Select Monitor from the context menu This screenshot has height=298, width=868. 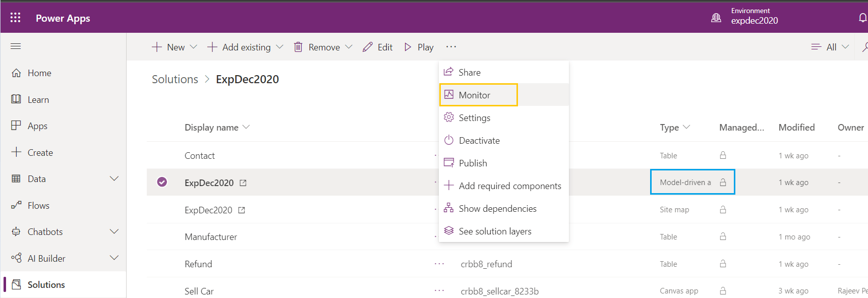tap(504, 95)
